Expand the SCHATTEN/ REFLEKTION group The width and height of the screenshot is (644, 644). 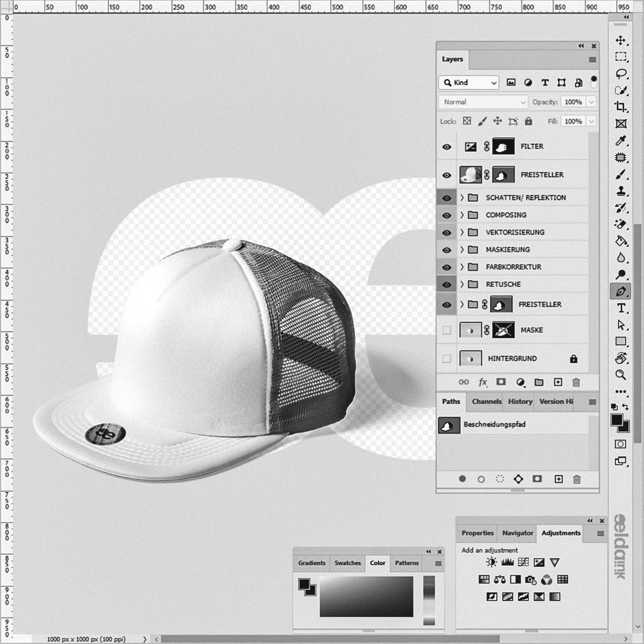pos(461,197)
